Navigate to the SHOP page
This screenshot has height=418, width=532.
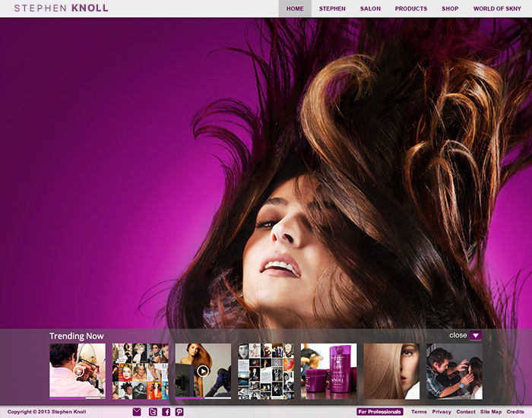point(450,8)
